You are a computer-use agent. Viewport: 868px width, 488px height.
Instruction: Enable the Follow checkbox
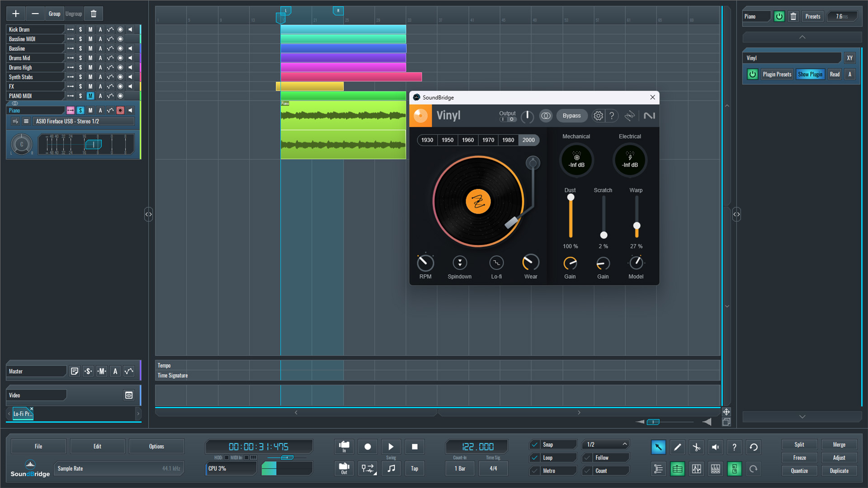pyautogui.click(x=587, y=458)
